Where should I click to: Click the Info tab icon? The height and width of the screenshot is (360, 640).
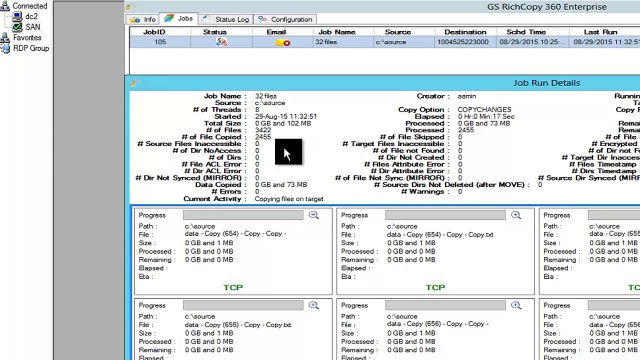(135, 20)
